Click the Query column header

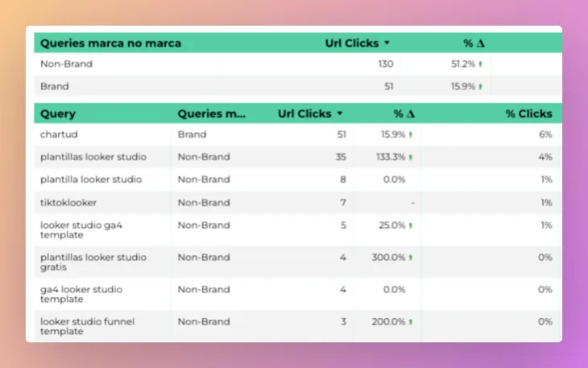(x=58, y=114)
